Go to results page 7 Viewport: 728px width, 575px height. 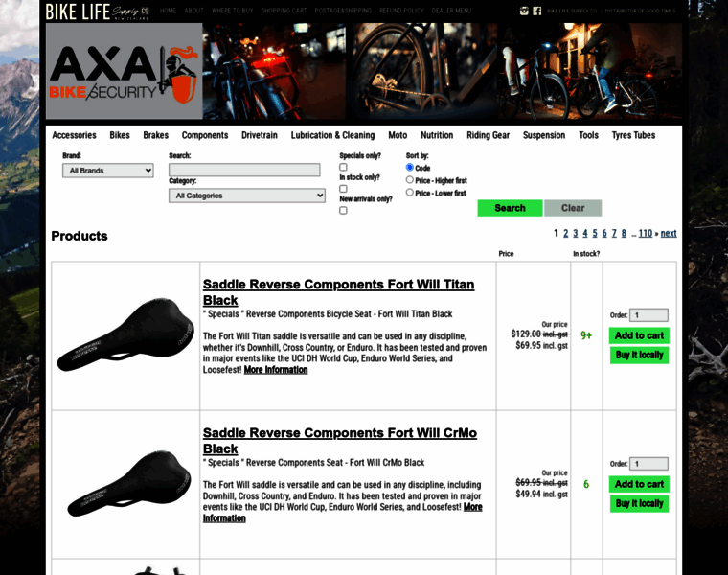(614, 233)
